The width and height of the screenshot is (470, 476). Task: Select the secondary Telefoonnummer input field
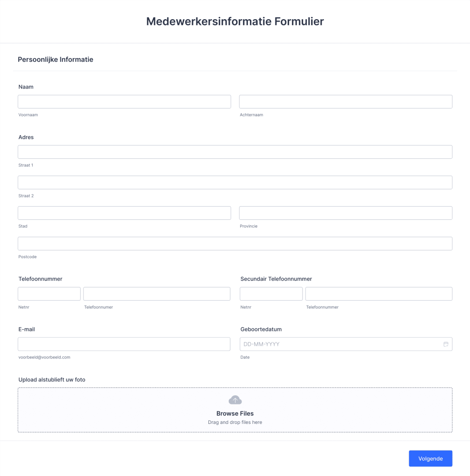(379, 293)
